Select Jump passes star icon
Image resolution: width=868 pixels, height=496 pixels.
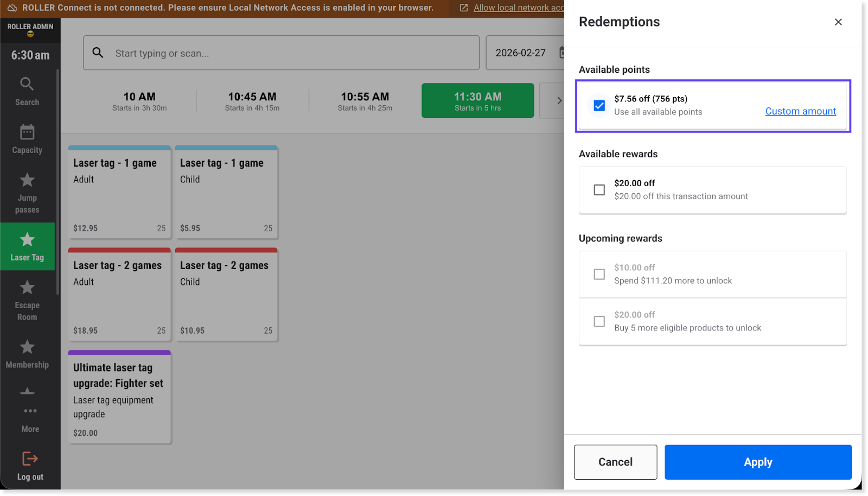click(27, 180)
